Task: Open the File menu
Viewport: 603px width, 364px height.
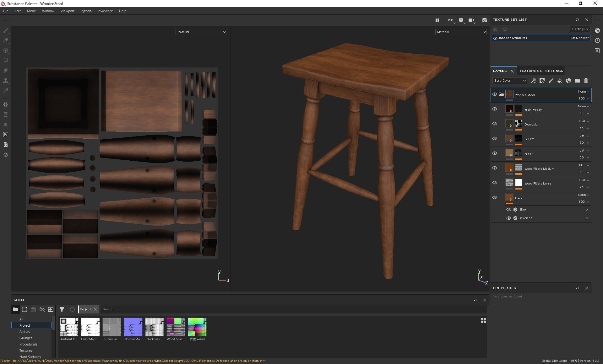Action: [6, 11]
